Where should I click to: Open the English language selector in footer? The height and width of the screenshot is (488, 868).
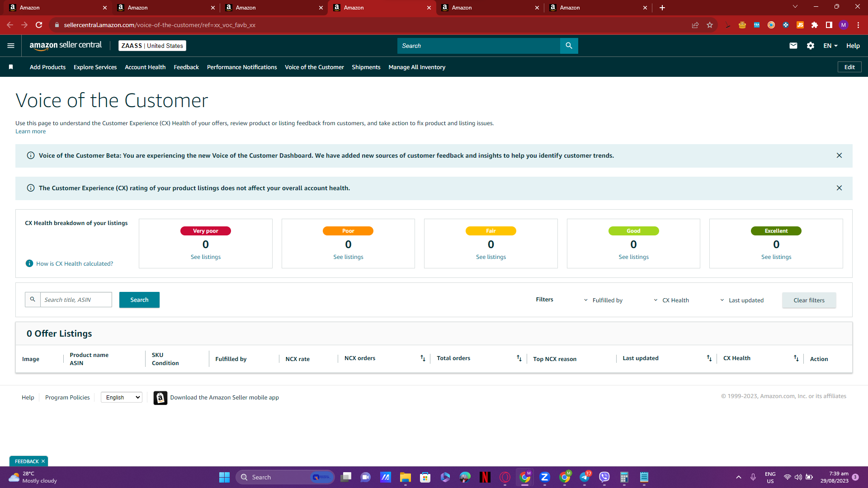point(122,397)
